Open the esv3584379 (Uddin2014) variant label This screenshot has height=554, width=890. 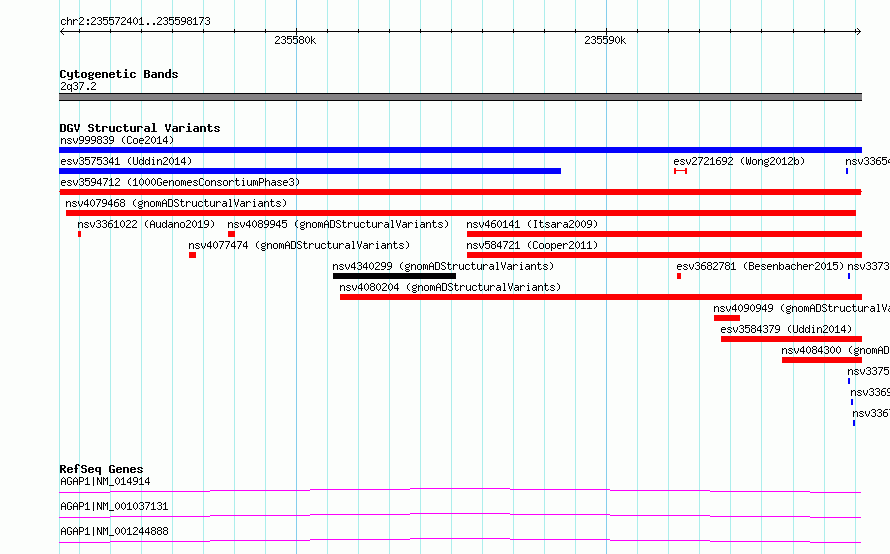click(x=786, y=329)
